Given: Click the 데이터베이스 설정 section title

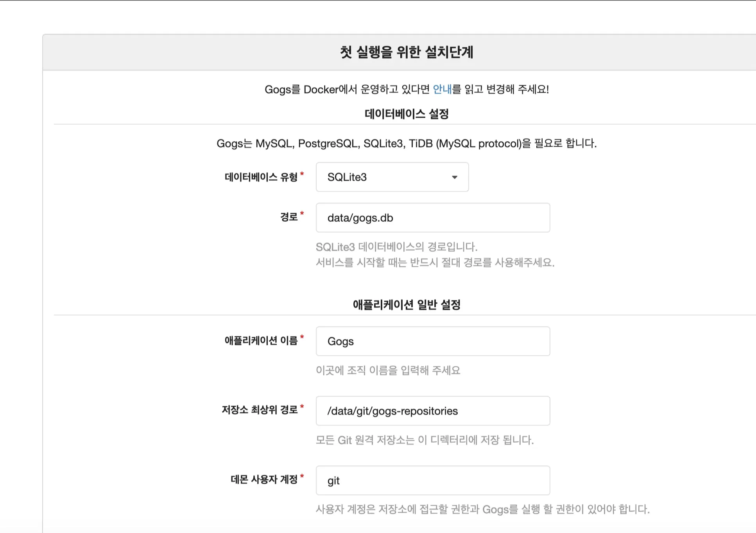Looking at the screenshot, I should (x=407, y=114).
